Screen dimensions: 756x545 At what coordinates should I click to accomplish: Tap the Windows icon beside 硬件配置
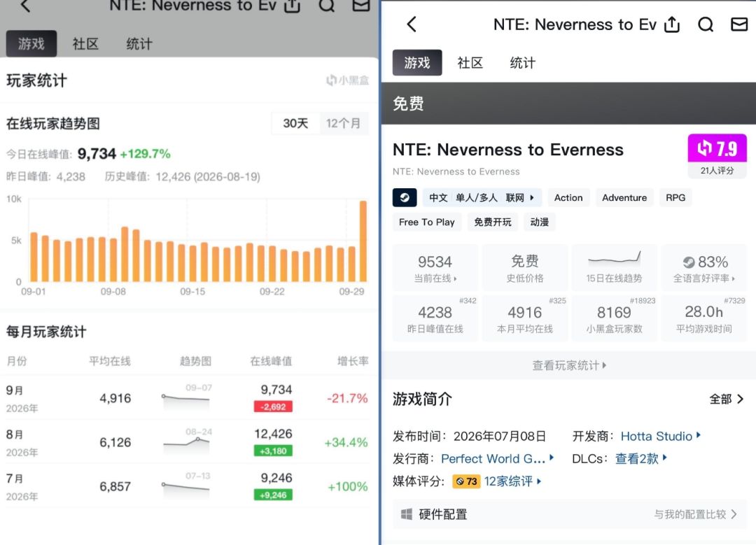pos(407,514)
